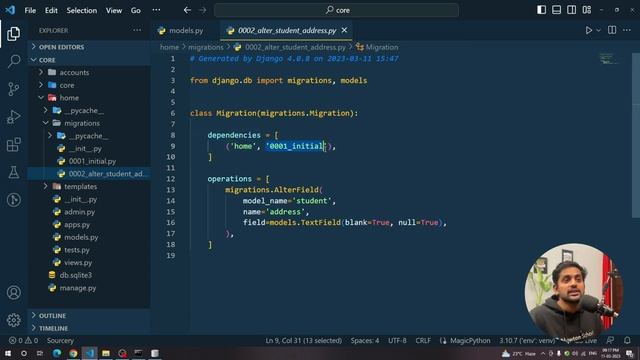Open Google Chrome from taskbar

(x=73, y=353)
